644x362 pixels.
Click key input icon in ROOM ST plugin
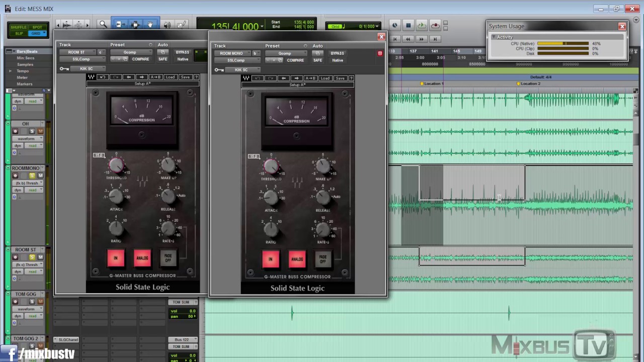click(x=64, y=69)
